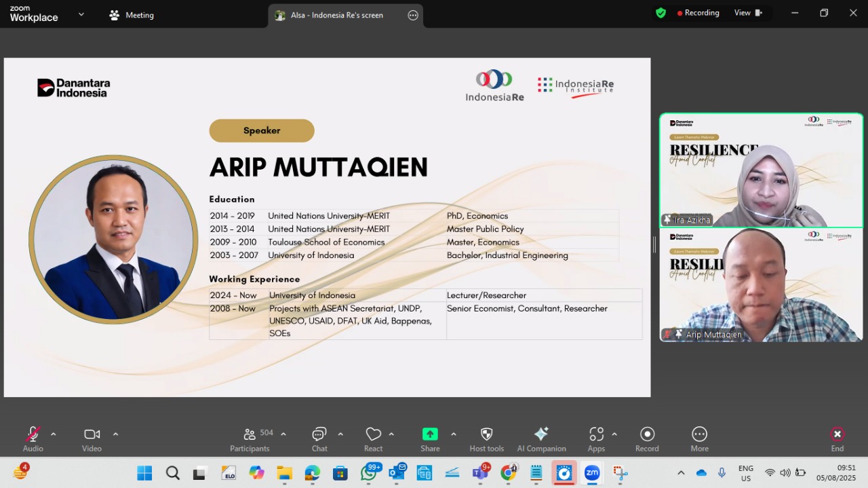Select Arip Muttaqien's video thumbnail
The height and width of the screenshot is (488, 868).
pos(761,284)
